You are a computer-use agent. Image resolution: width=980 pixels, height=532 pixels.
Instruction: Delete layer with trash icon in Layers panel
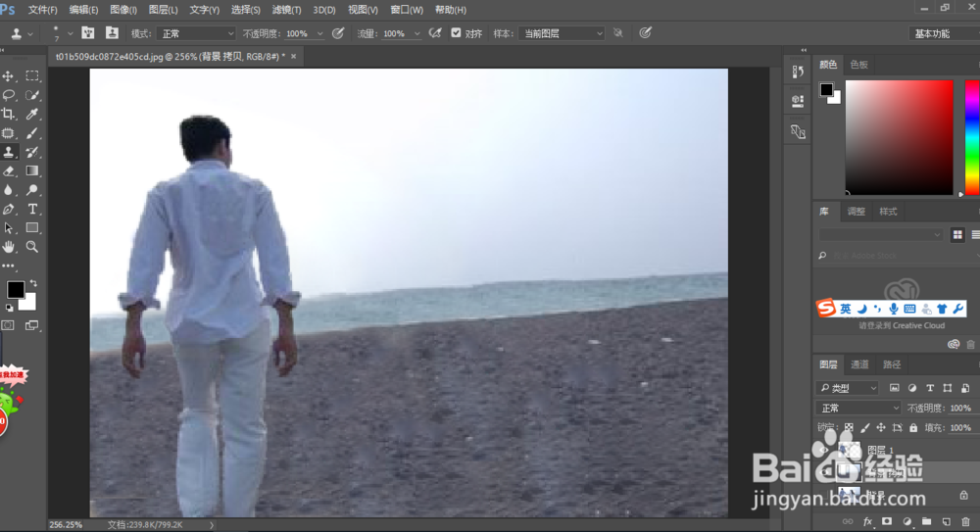[x=965, y=521]
